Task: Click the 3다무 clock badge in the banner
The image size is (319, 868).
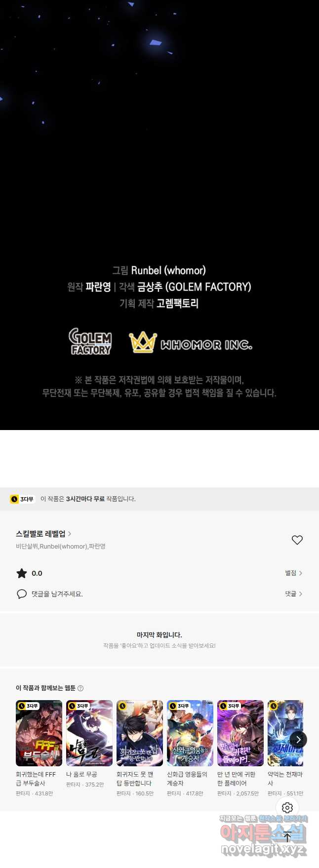Action: (22, 499)
